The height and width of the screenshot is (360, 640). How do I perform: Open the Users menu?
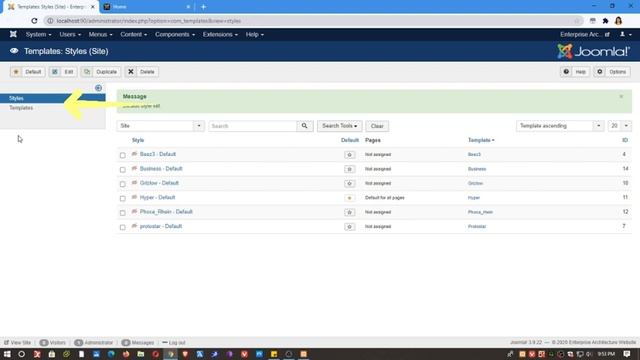[x=70, y=34]
